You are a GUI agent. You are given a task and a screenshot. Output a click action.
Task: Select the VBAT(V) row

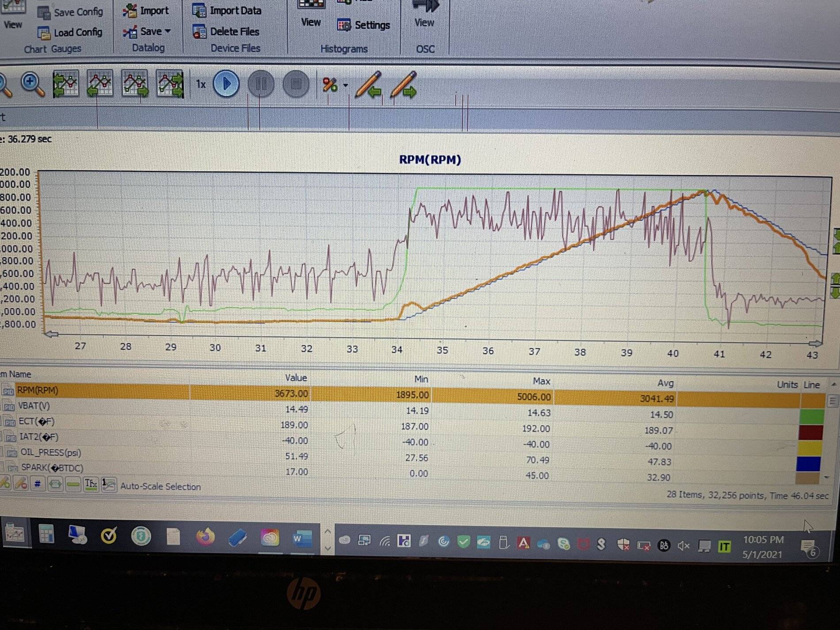tap(411, 409)
